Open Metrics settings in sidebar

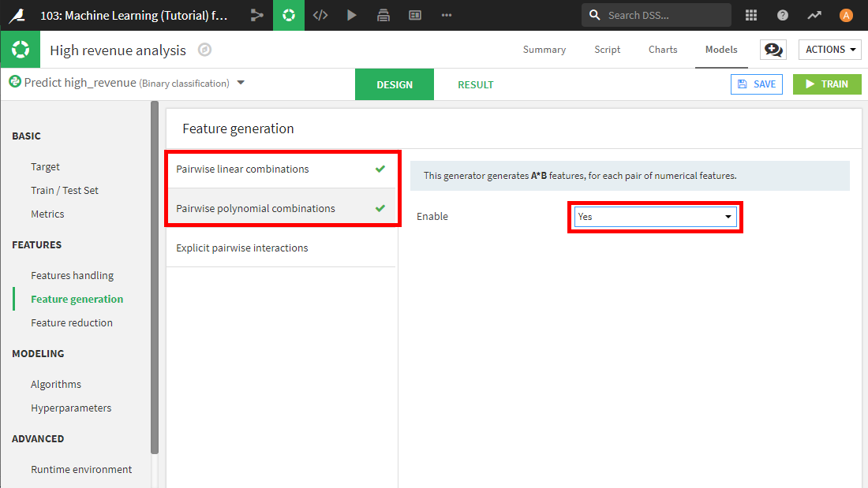click(x=47, y=214)
